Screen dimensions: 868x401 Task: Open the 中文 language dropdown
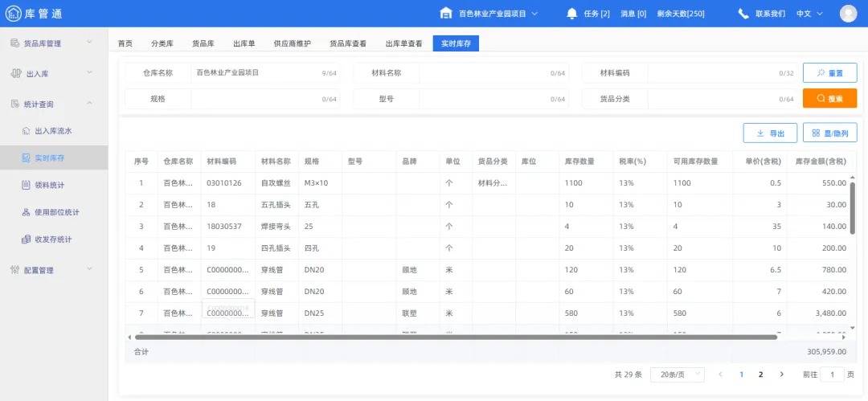coord(809,14)
